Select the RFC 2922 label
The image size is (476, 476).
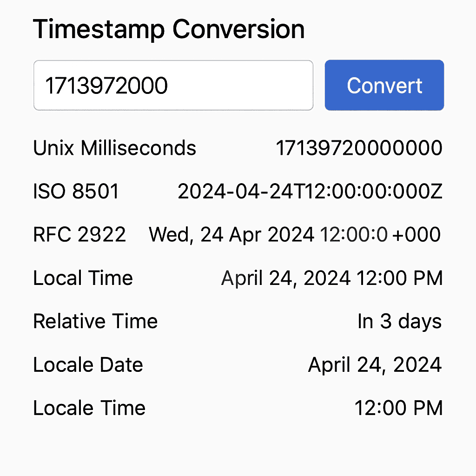pos(79,234)
